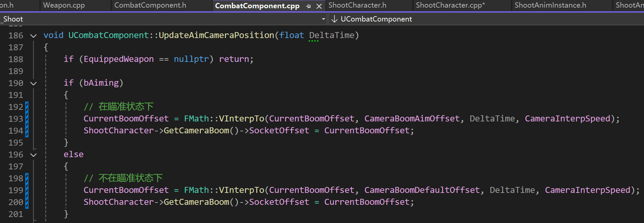The width and height of the screenshot is (644, 223).
Task: Open the UCombatComponent class navigation dropdown
Action: [x=376, y=19]
